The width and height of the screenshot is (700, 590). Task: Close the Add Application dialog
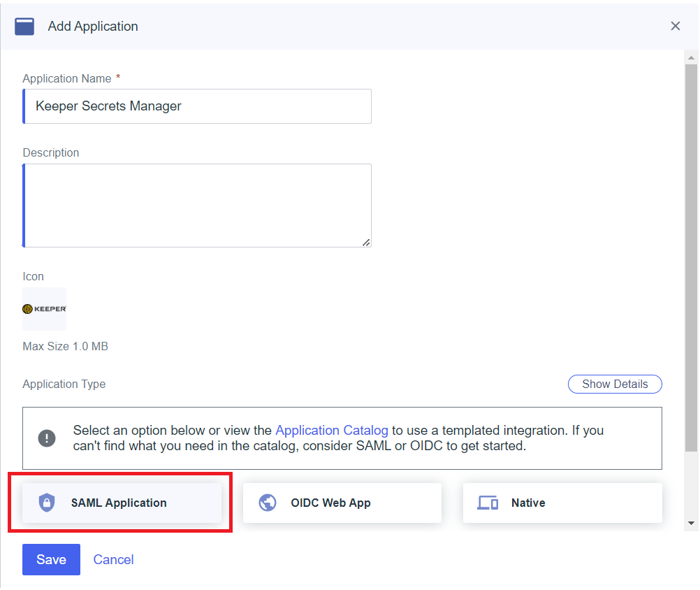point(675,27)
